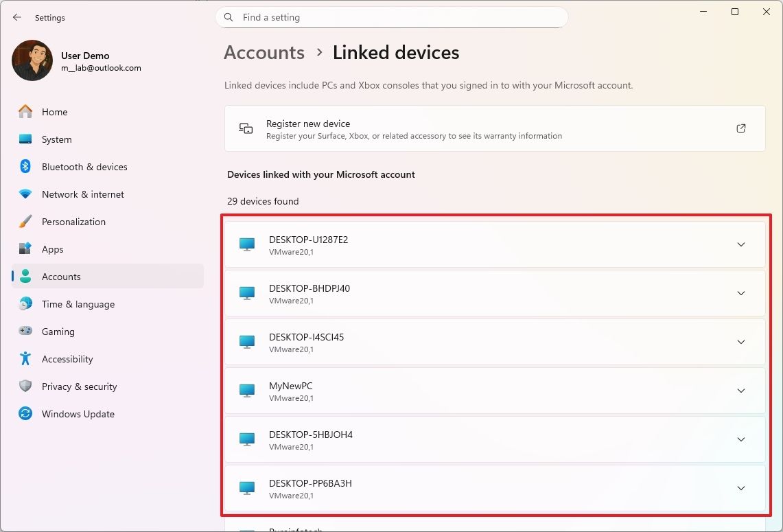Click the Register new device external link icon
783x532 pixels.
tap(740, 128)
